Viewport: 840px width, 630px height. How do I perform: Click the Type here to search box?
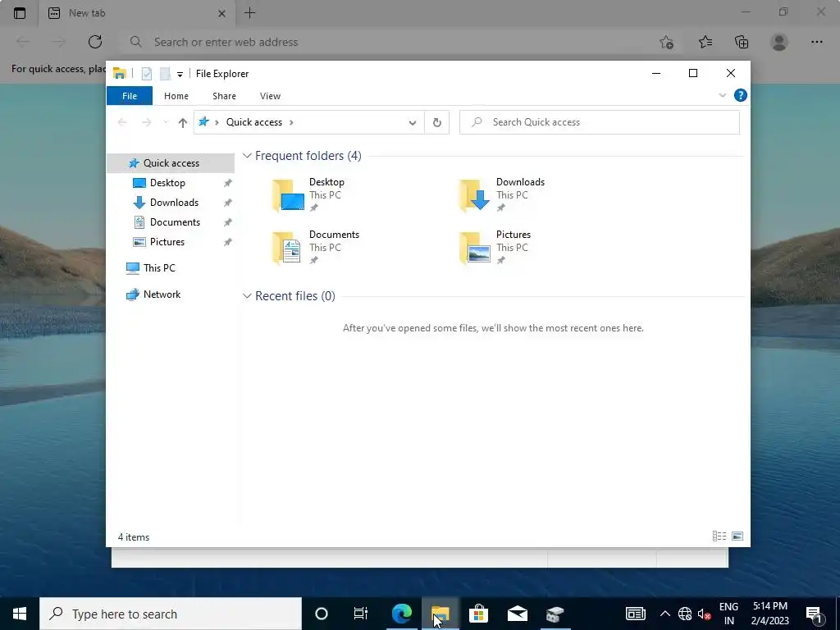pos(171,614)
